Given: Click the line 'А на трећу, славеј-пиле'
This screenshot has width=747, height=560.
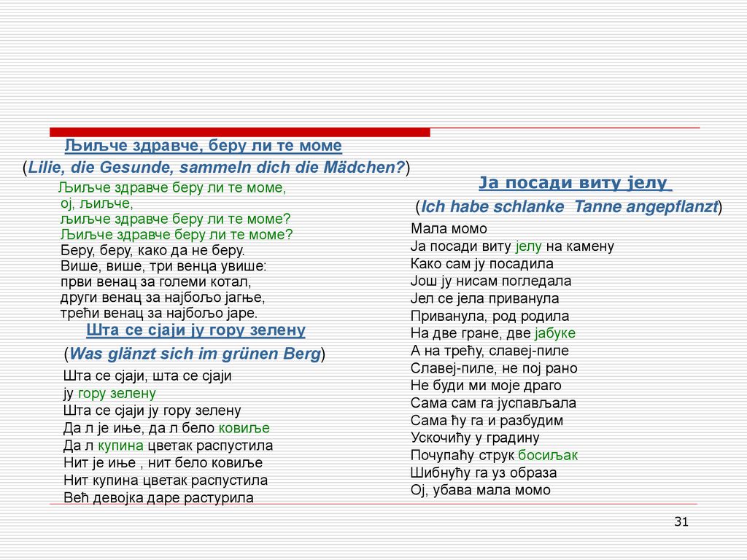Looking at the screenshot, I should pyautogui.click(x=489, y=351).
